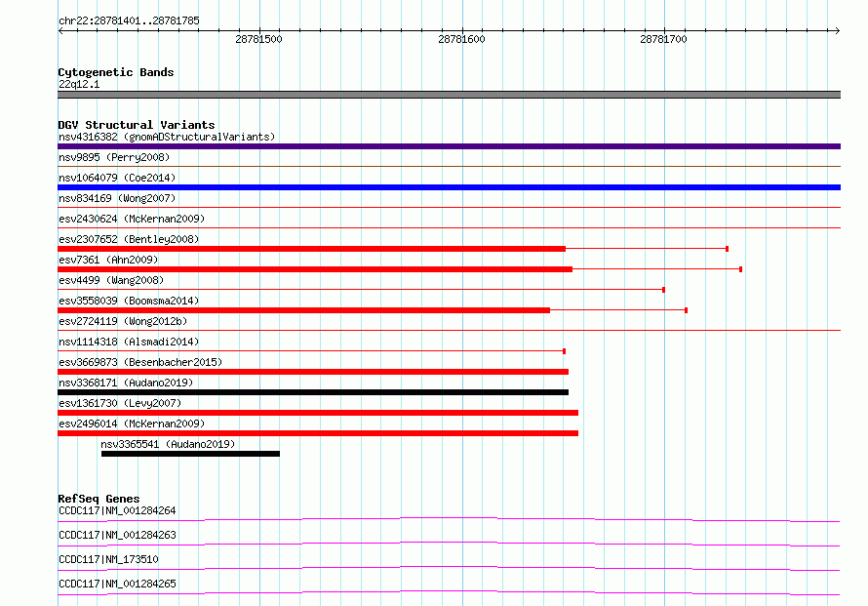The width and height of the screenshot is (868, 606).
Task: Select the red esv3558039 variant bar
Action: click(304, 310)
